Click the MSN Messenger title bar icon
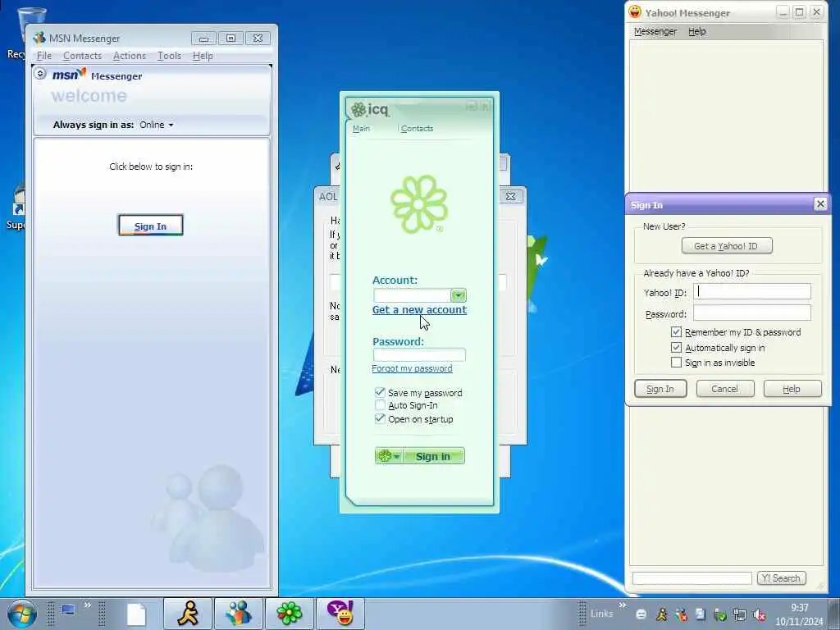The height and width of the screenshot is (630, 840). pyautogui.click(x=39, y=38)
